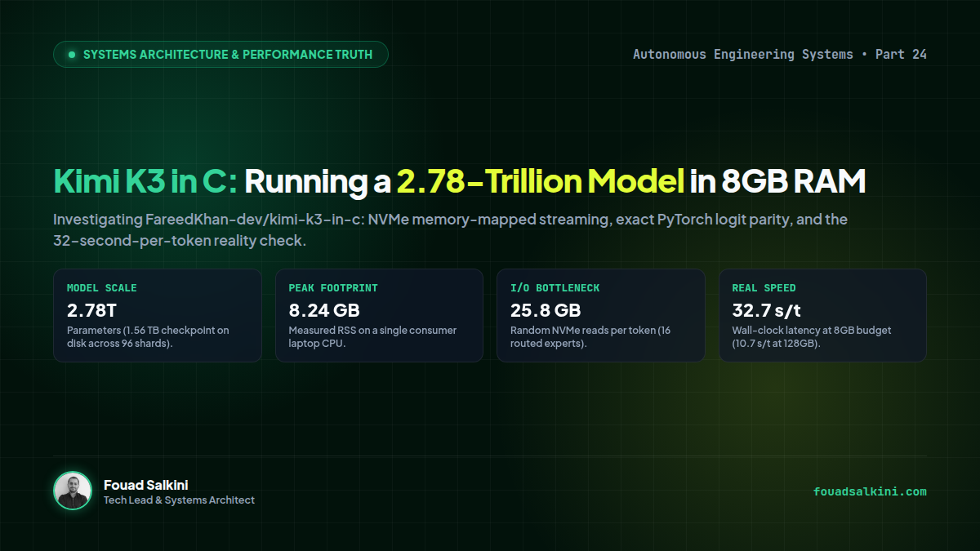Open the fouadsalkini.com link
This screenshot has height=551, width=980.
click(870, 491)
